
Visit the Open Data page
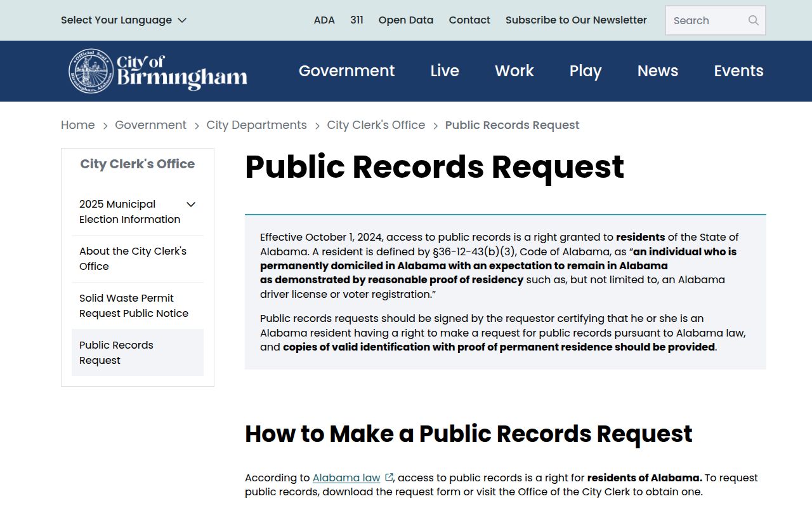coord(406,20)
